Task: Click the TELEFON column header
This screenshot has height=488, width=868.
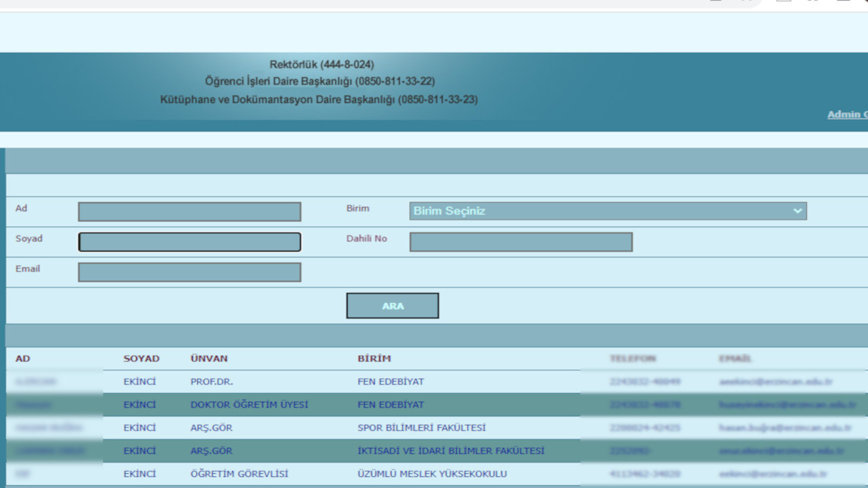Action: click(633, 359)
